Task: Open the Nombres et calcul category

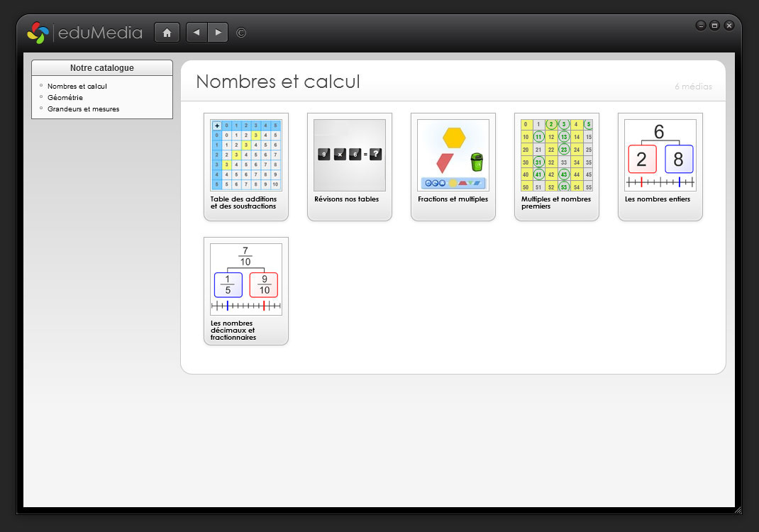Action: point(77,87)
